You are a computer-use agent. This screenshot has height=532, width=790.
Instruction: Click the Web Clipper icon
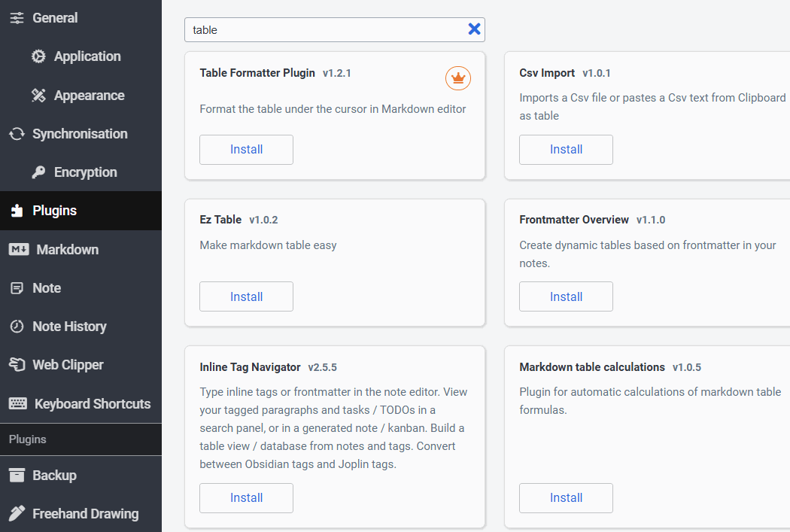pos(17,365)
